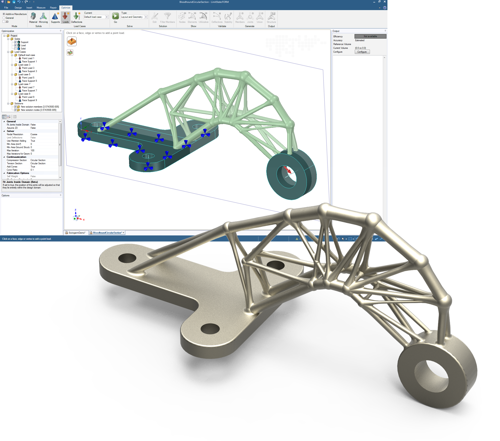500x441 pixels.
Task: Select the Node Resolution property row
Action: [32, 134]
